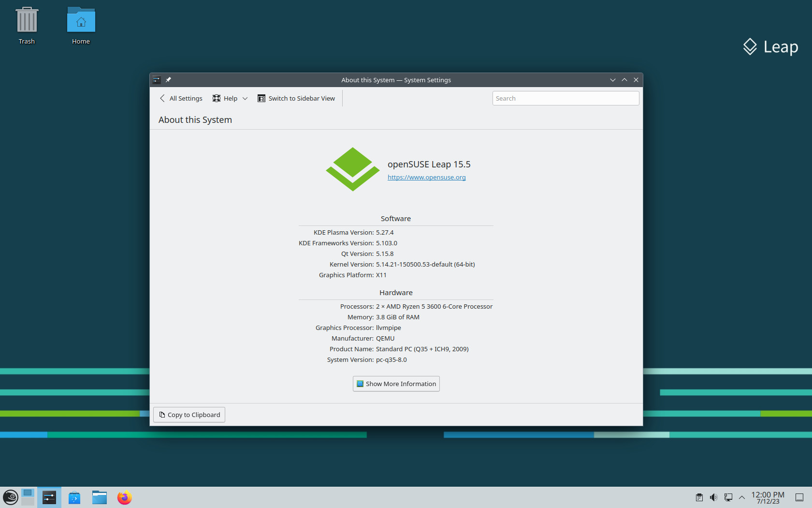Minimize the System Settings window
812x508 pixels.
(612, 80)
